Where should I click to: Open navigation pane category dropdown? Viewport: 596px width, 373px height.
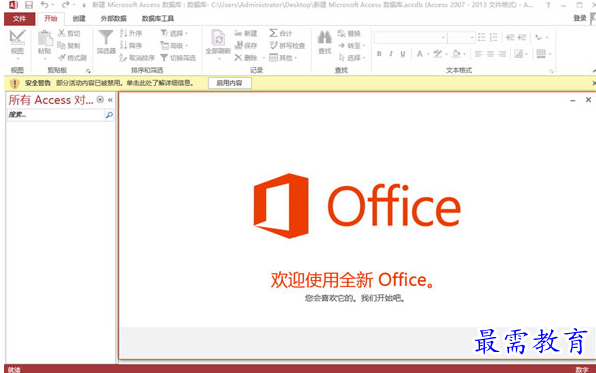(100, 100)
